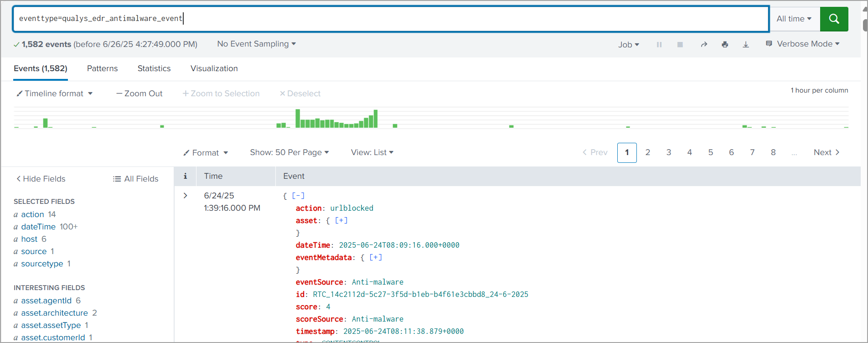Click Hide Fields link
This screenshot has height=343, width=868.
tap(41, 179)
